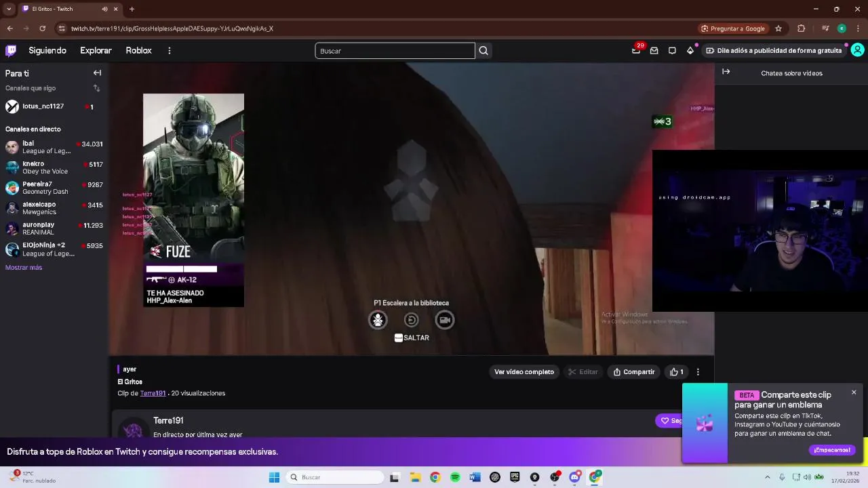Viewport: 868px width, 488px height.
Task: Click Dile adiós a publicidad button
Action: pos(774,50)
